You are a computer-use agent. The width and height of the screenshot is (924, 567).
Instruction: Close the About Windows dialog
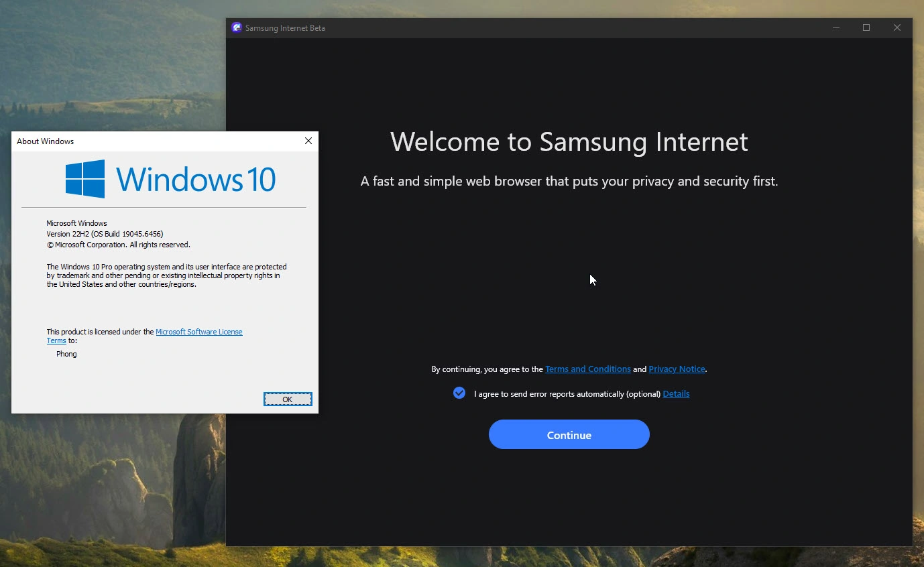pos(308,141)
